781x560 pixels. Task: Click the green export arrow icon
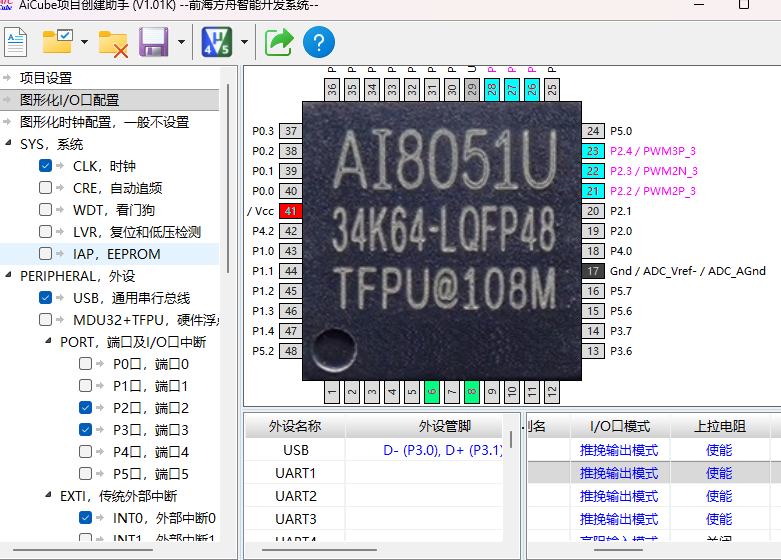[x=279, y=42]
